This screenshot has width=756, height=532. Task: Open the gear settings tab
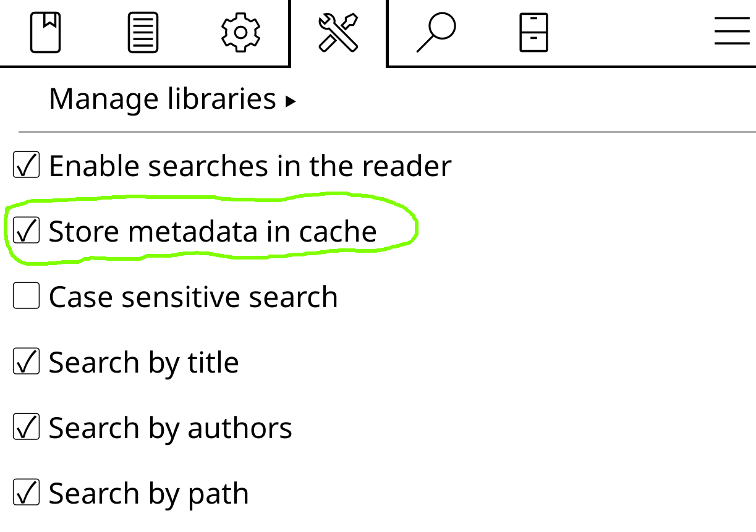click(241, 33)
